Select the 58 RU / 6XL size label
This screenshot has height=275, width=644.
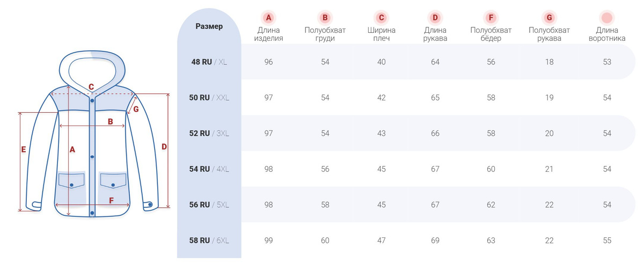(209, 240)
